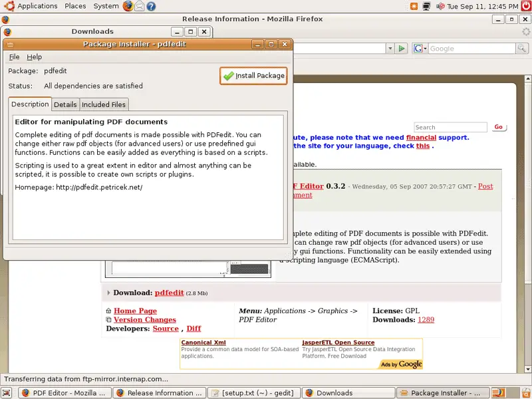The image size is (532, 399).
Task: Click the Install Package button
Action: 253,76
